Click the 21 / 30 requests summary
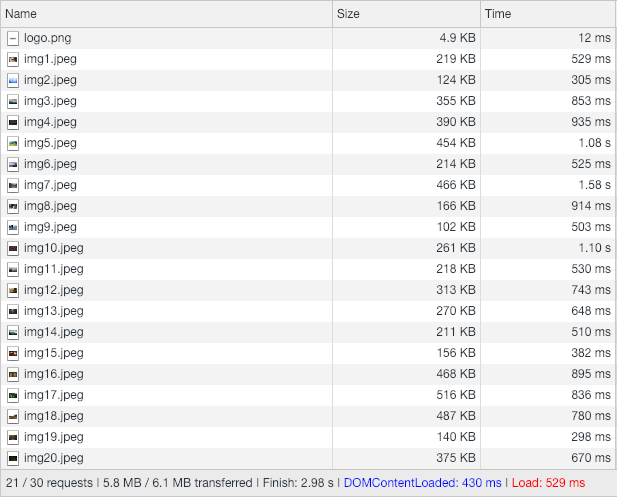This screenshot has width=617, height=497. point(48,482)
